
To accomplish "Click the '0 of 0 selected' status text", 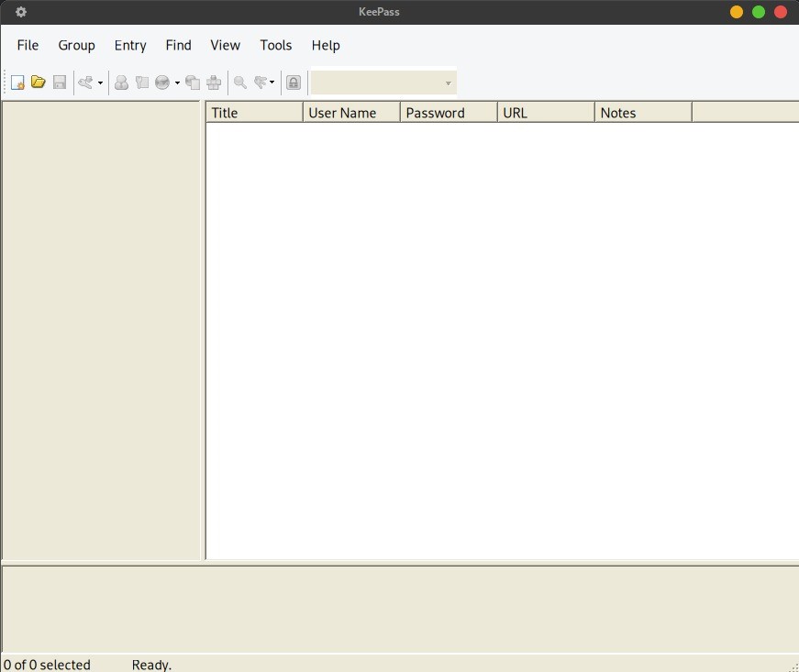I will coord(47,665).
